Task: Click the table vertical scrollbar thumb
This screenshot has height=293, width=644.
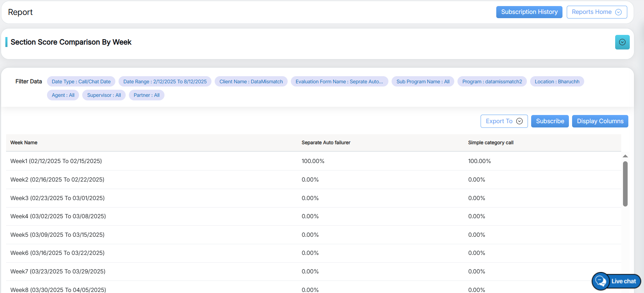Action: pos(625,183)
